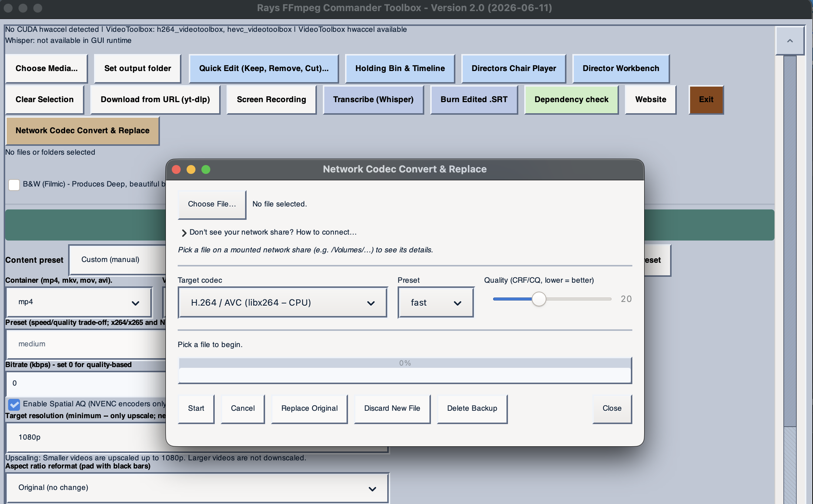Click the main window vertical scrollbar thumb
The height and width of the screenshot is (504, 813).
point(790,241)
